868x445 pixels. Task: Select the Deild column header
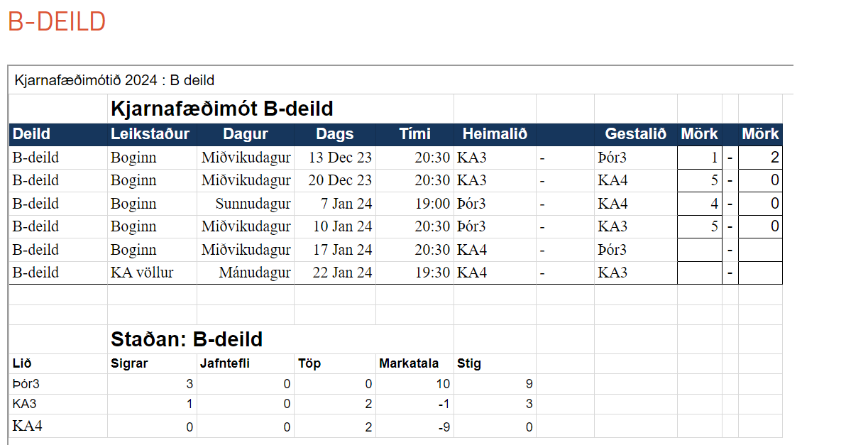point(58,134)
